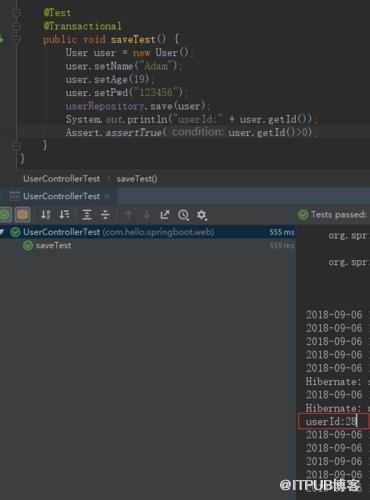
Task: Click UserControllerTest in the breadcrumb bar
Action: click(x=61, y=179)
